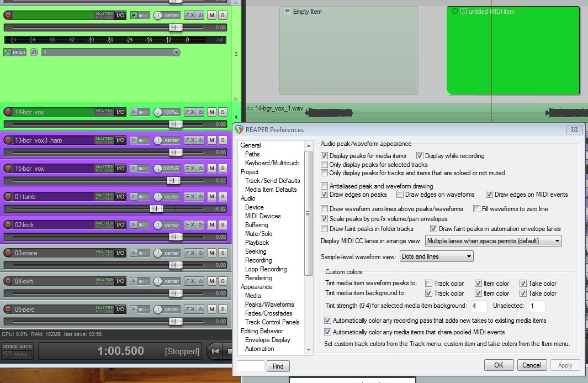The height and width of the screenshot is (383, 588).
Task: Open FX chain for 15-bgr vox track
Action: pyautogui.click(x=190, y=168)
